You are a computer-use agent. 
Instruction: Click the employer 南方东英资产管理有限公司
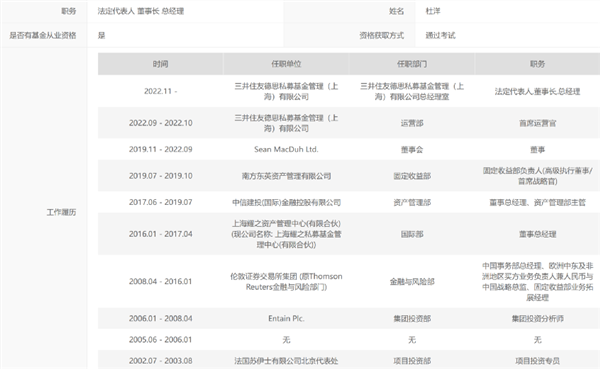click(286, 176)
